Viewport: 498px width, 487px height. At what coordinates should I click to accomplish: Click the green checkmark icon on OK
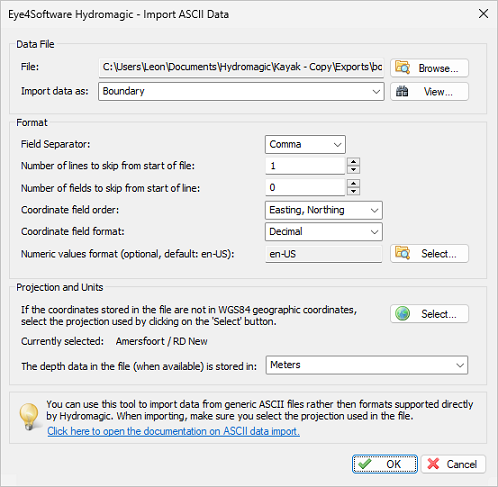[365, 464]
